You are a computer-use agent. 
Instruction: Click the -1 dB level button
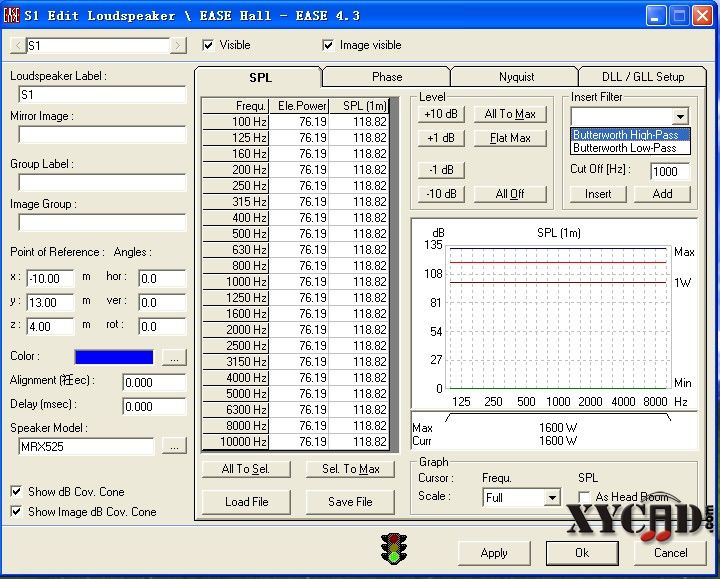pyautogui.click(x=441, y=170)
